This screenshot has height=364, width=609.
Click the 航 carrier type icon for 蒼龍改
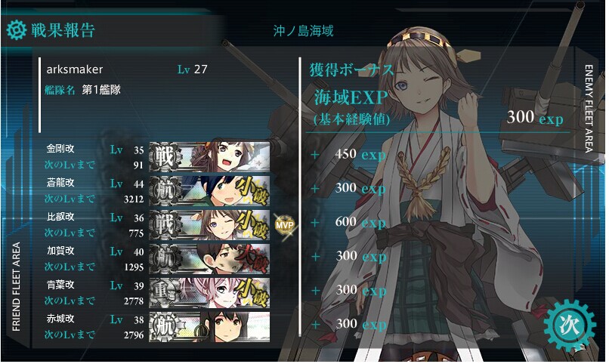(x=165, y=191)
